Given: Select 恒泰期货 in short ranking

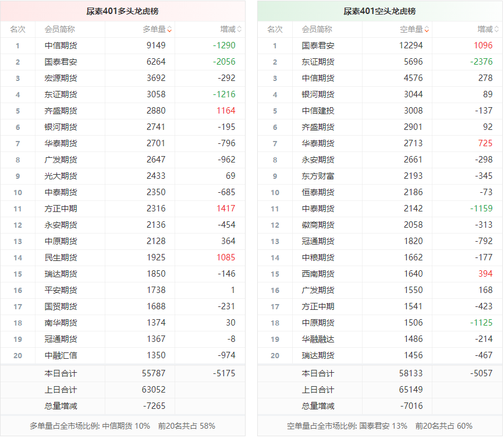Looking at the screenshot, I should (x=318, y=192).
